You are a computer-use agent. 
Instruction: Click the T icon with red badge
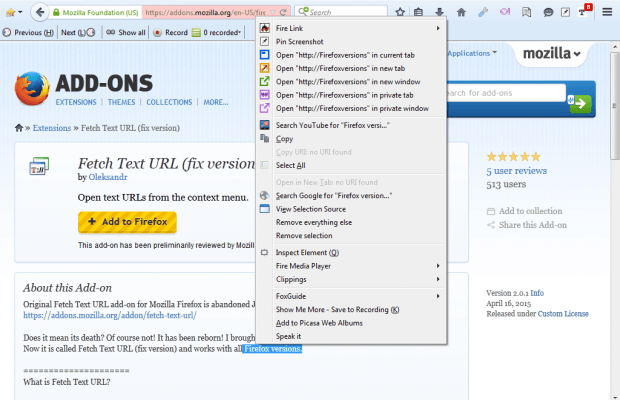click(584, 11)
